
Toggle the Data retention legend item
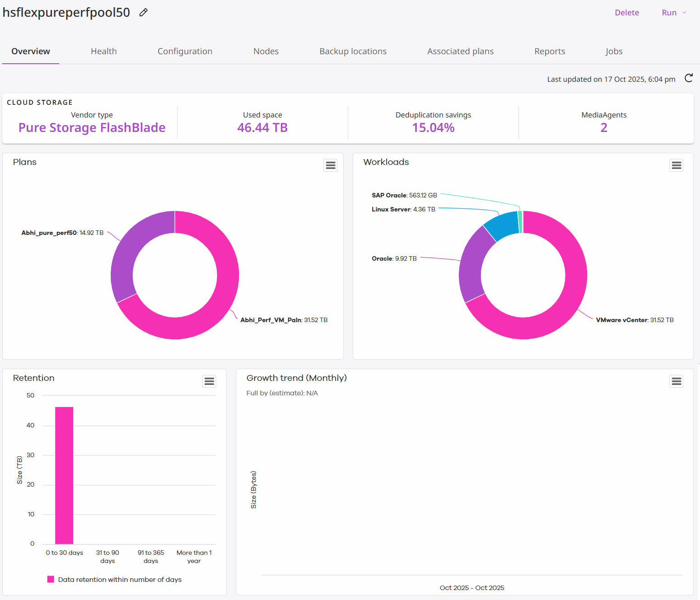(114, 579)
